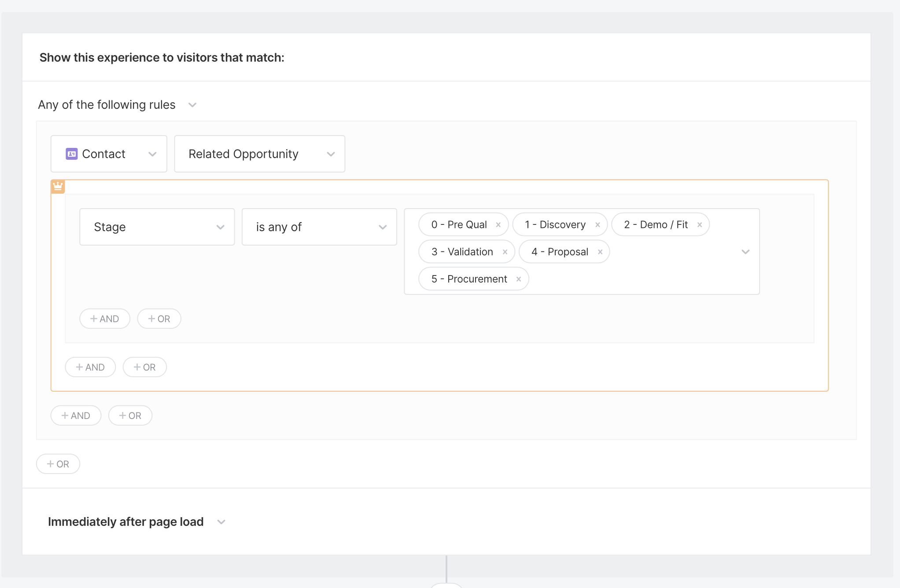This screenshot has height=588, width=900.
Task: Remove the '1 - Discovery' stage tag
Action: point(598,225)
